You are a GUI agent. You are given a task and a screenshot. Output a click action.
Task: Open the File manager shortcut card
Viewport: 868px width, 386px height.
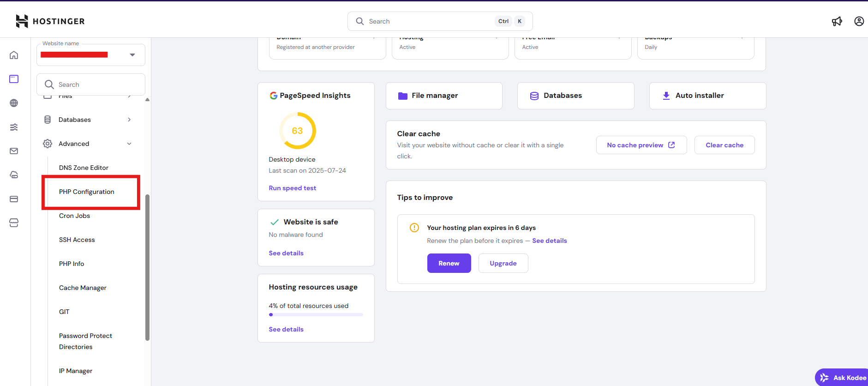click(443, 96)
